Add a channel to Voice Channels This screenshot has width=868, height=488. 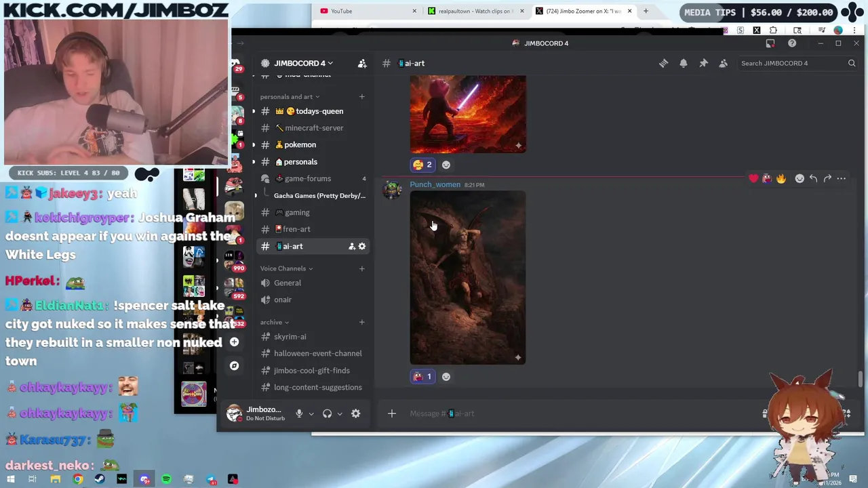coord(361,268)
